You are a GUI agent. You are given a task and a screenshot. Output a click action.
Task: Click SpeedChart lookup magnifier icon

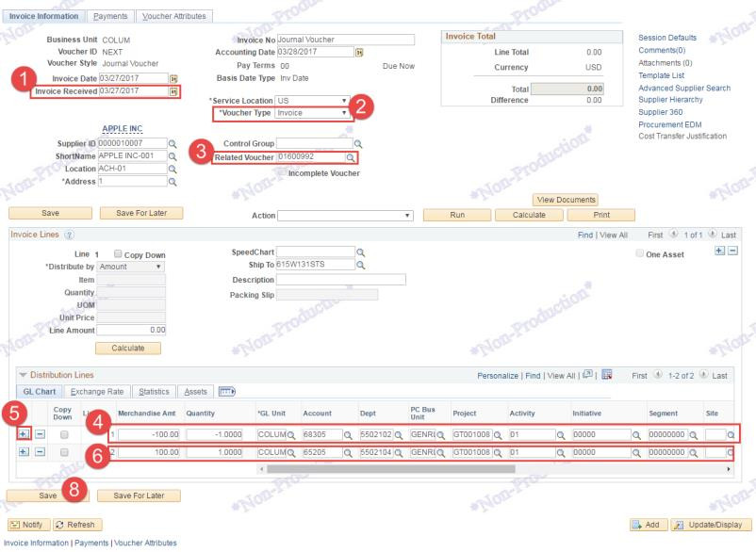coord(361,252)
